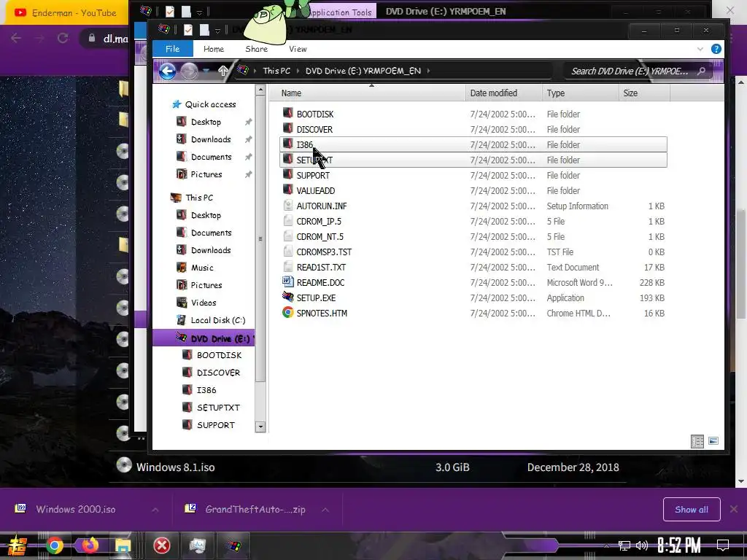
Task: Open Windows 2000.iso download options arrow
Action: tap(155, 510)
